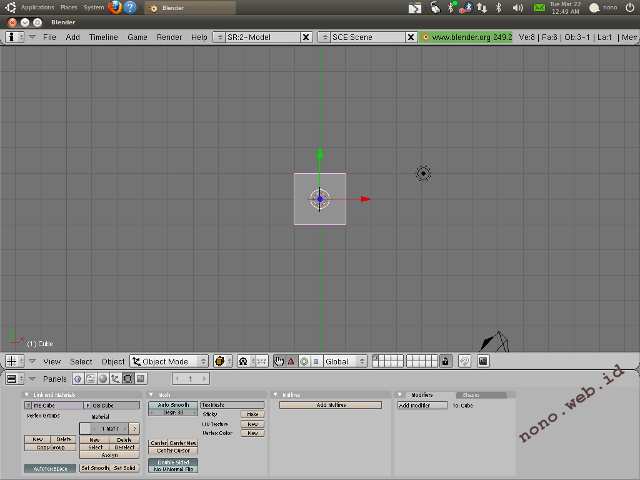
Task: Click the green Y-axis manipulator arrow
Action: (320, 154)
